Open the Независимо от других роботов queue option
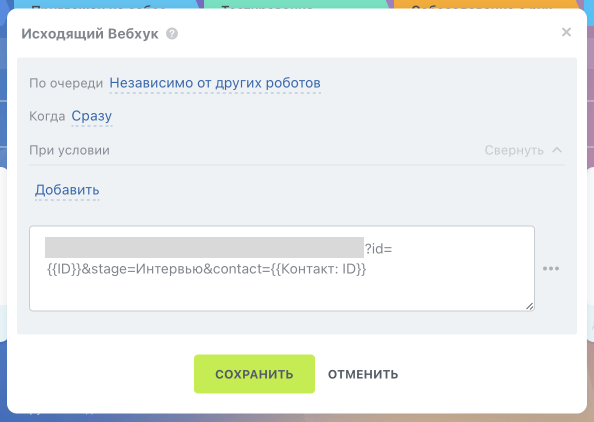 215,83
